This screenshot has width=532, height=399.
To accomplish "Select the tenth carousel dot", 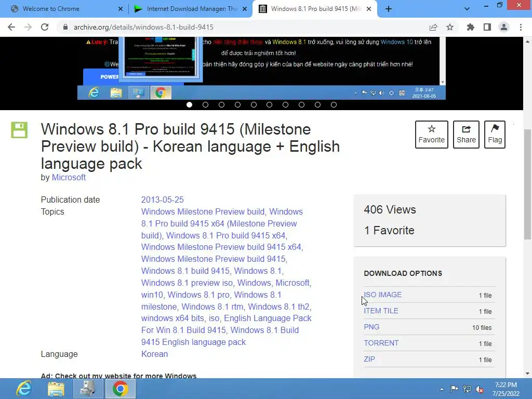I will point(334,105).
